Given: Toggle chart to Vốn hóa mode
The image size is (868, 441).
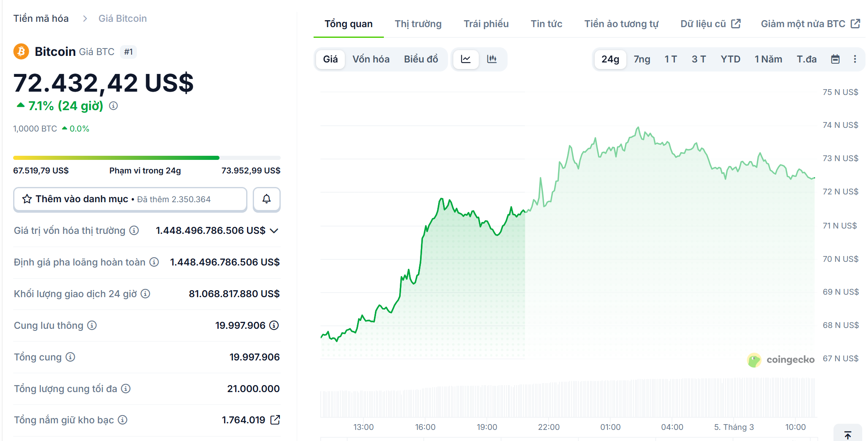Looking at the screenshot, I should [371, 59].
